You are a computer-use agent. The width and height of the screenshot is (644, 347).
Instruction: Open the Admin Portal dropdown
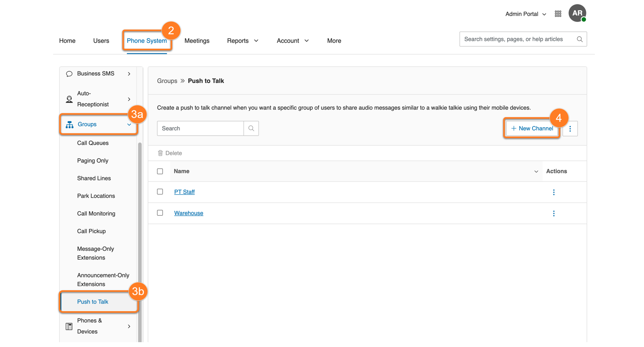click(525, 14)
